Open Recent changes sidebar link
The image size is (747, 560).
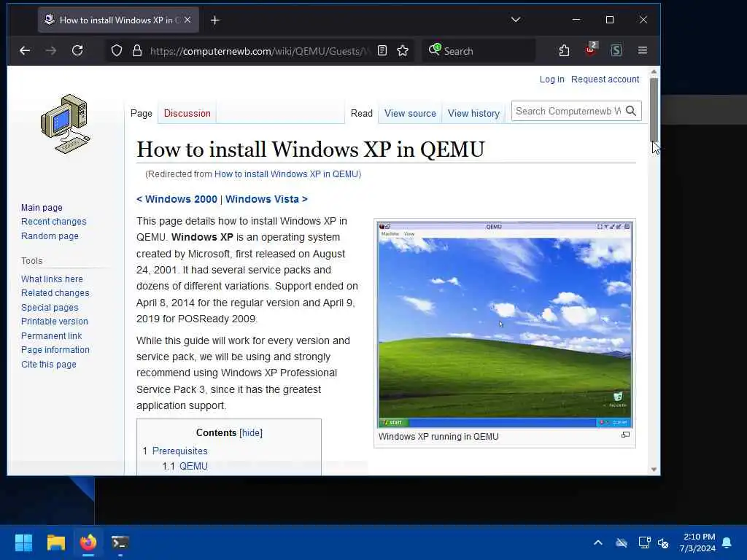pyautogui.click(x=53, y=222)
